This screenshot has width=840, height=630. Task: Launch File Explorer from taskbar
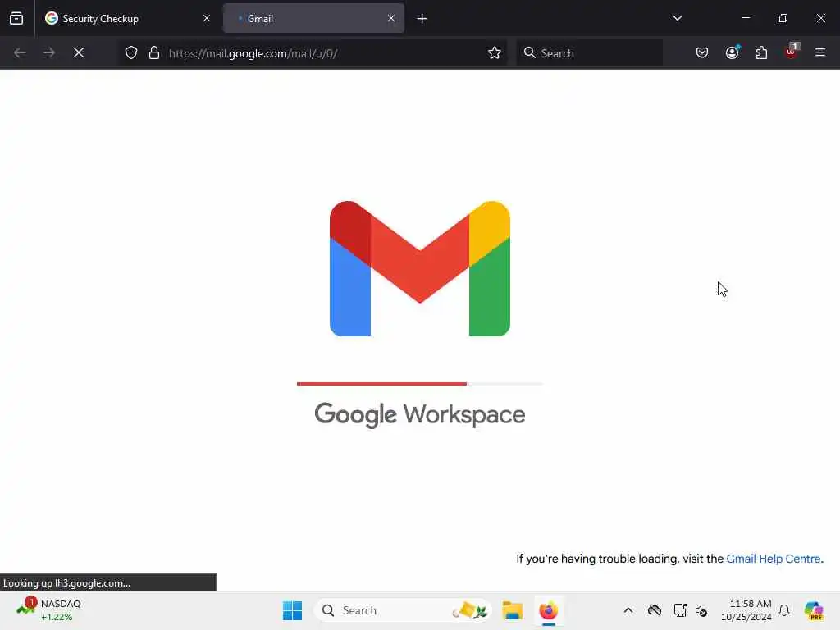click(512, 610)
